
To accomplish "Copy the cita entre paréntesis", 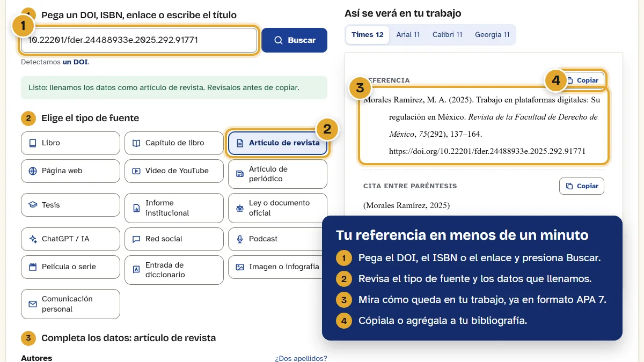I will click(x=582, y=186).
